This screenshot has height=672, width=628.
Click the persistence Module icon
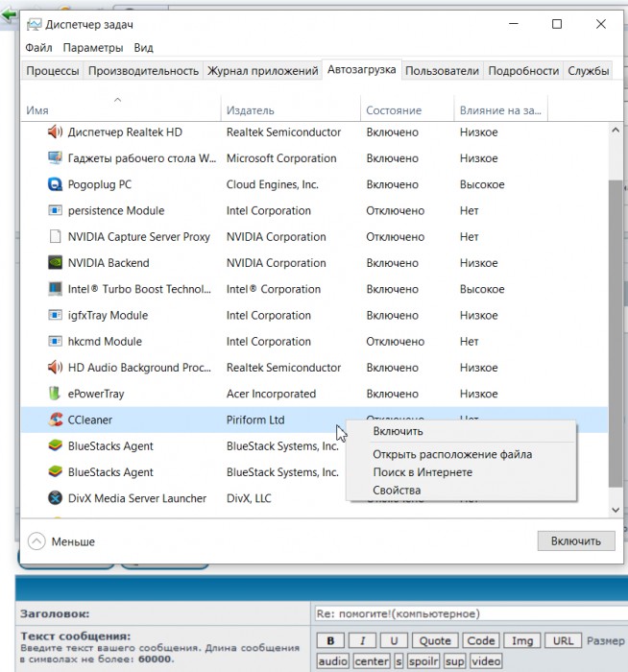(x=55, y=210)
